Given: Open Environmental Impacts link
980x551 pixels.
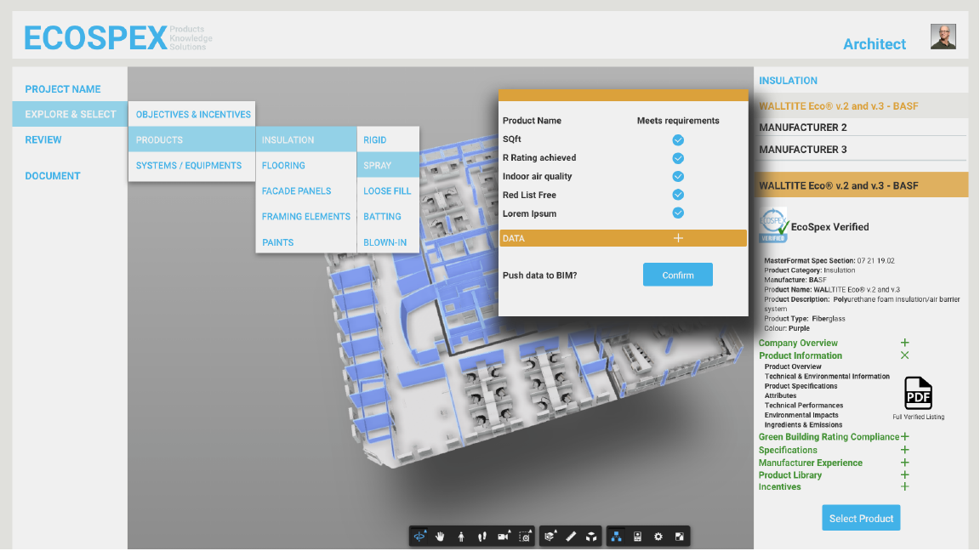Looking at the screenshot, I should [x=801, y=415].
